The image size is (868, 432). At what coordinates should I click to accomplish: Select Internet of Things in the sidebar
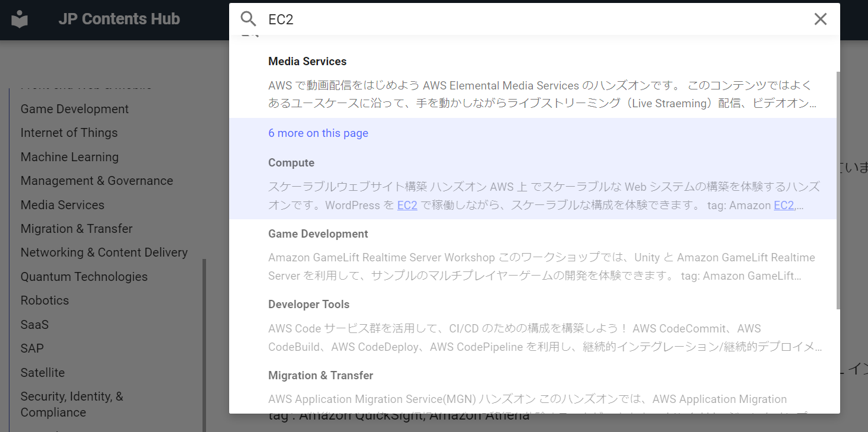[69, 133]
